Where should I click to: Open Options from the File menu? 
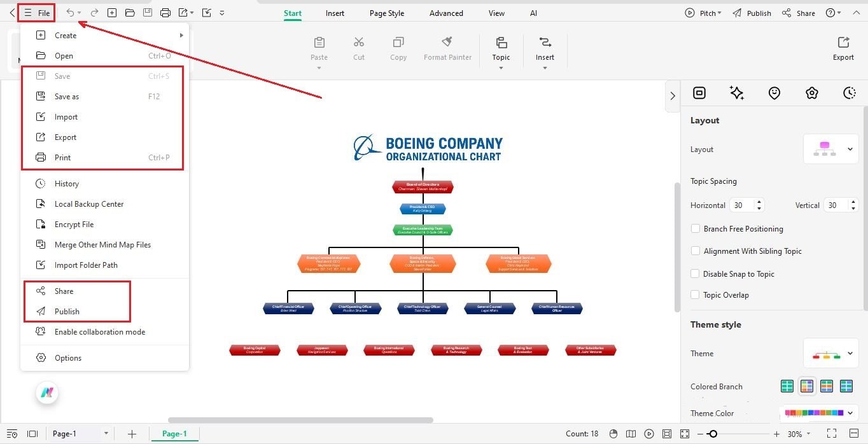tap(105, 358)
